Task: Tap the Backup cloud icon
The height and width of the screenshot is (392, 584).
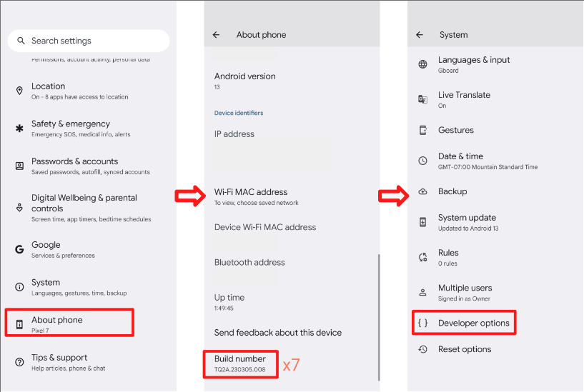Action: click(423, 191)
